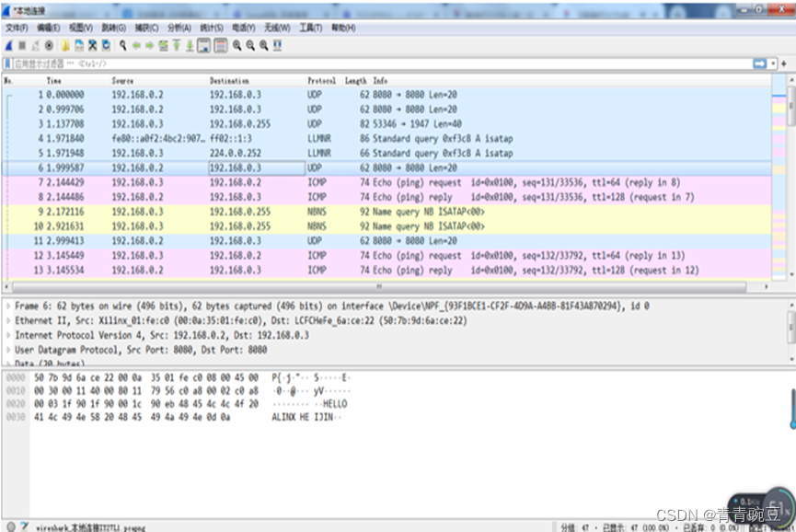Viewport: 796px width, 532px height.
Task: Zoom out the main window text
Action: (x=250, y=46)
